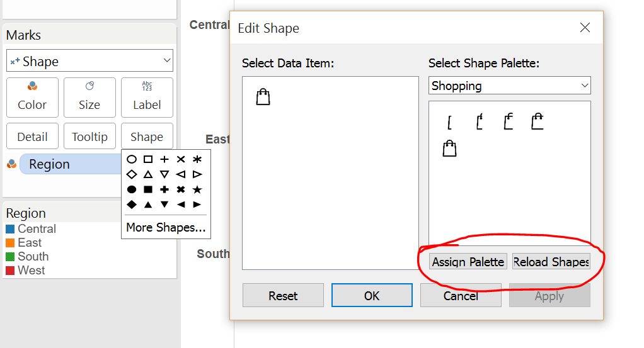Click the Assign Palette button
Viewport: 644px width, 348px height.
tap(468, 262)
